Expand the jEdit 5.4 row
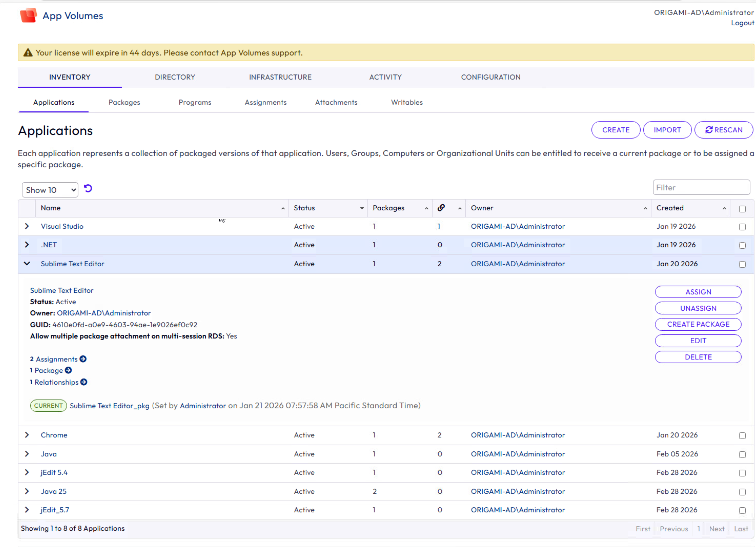 pos(27,472)
